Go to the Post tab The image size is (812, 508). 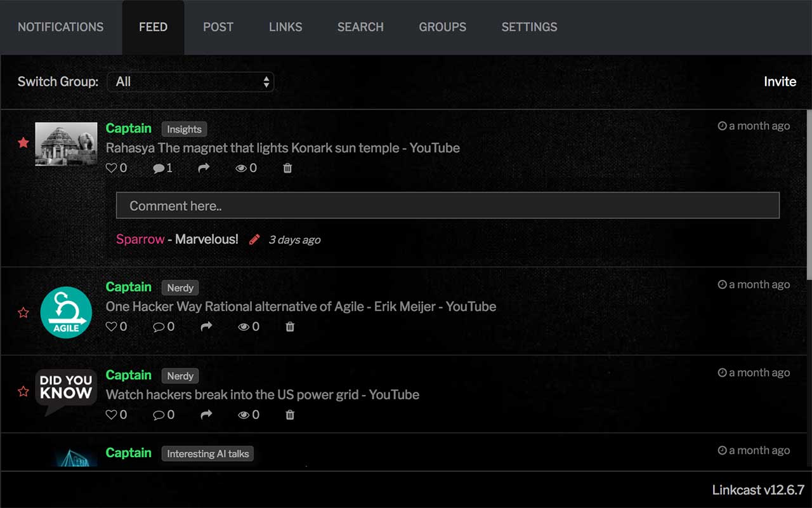218,27
